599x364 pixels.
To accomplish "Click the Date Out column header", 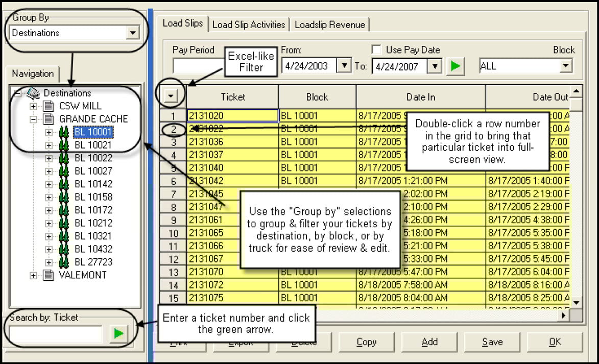I will (x=529, y=97).
